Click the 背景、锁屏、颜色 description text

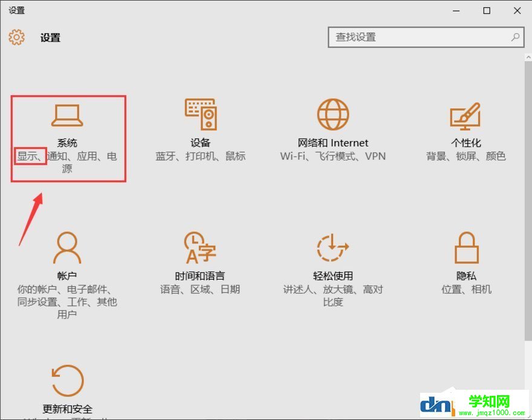click(466, 156)
